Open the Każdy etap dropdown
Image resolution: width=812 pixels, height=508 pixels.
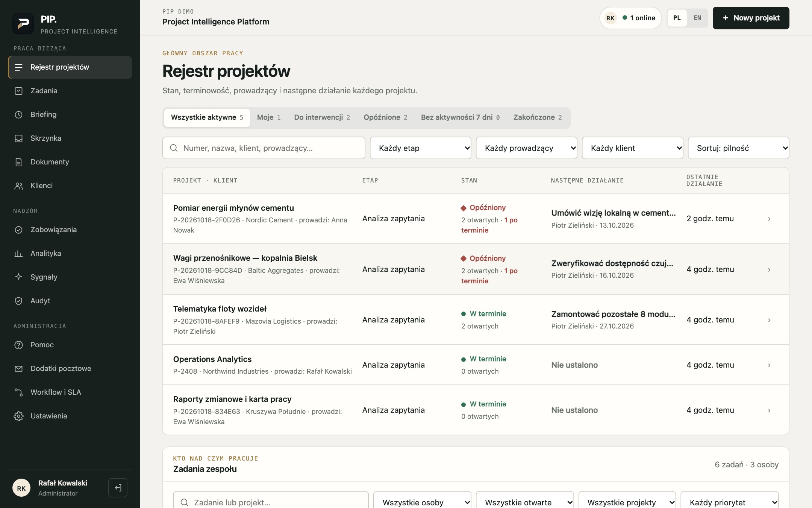pyautogui.click(x=421, y=148)
